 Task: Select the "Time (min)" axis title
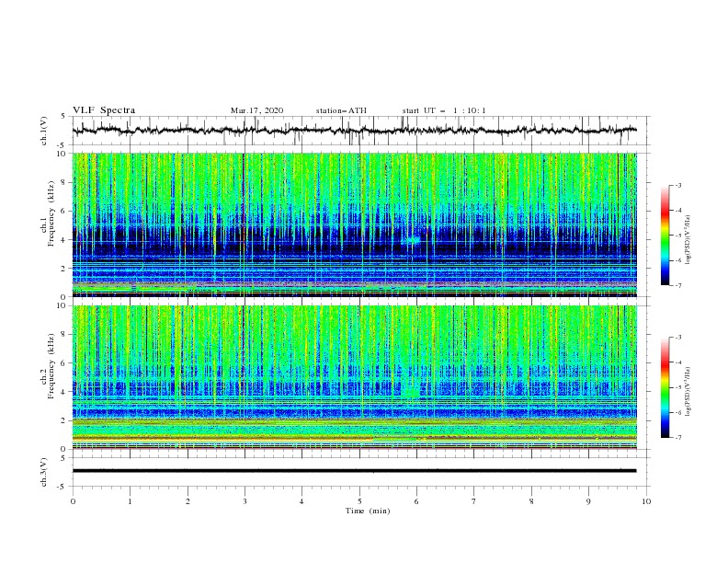tap(368, 511)
